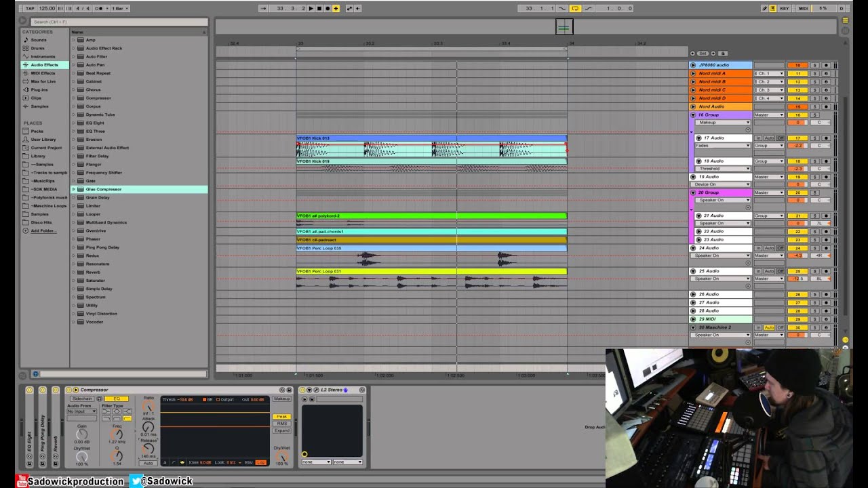868x488 pixels.
Task: Open the Samples category in browser
Action: [x=39, y=106]
